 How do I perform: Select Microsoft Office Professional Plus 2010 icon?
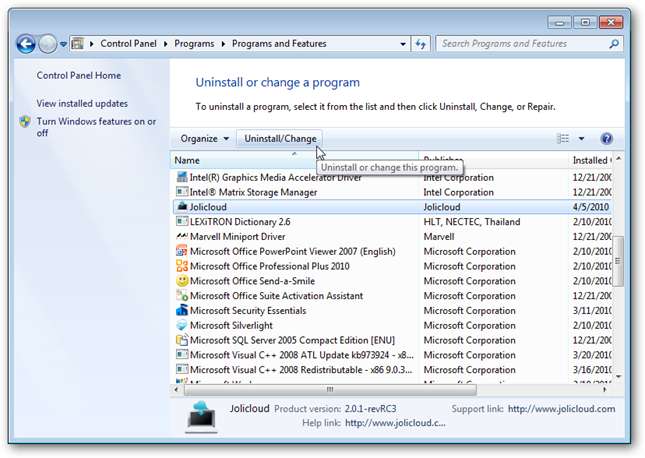coord(182,266)
